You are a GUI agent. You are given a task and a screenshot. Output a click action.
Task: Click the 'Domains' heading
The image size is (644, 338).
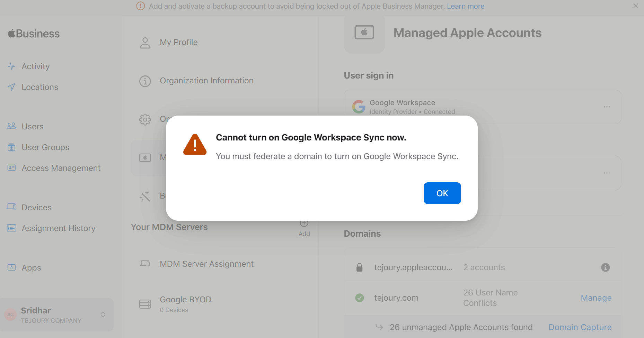(x=362, y=234)
